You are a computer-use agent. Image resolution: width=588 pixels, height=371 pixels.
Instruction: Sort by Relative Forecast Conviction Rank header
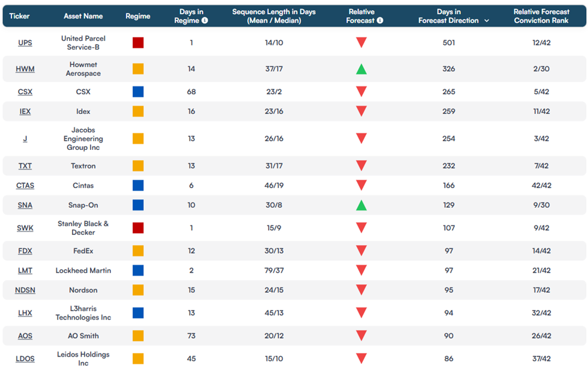(541, 16)
